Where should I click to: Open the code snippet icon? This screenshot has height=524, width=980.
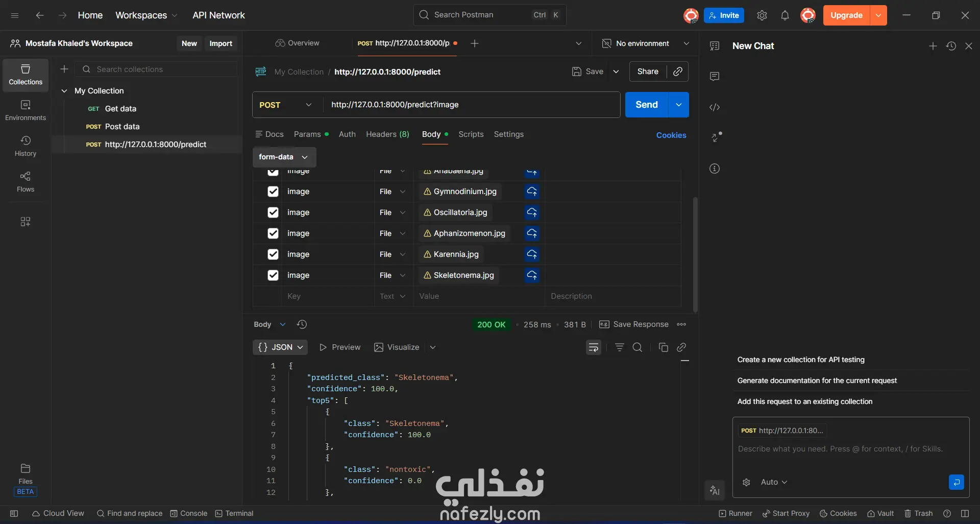(715, 107)
